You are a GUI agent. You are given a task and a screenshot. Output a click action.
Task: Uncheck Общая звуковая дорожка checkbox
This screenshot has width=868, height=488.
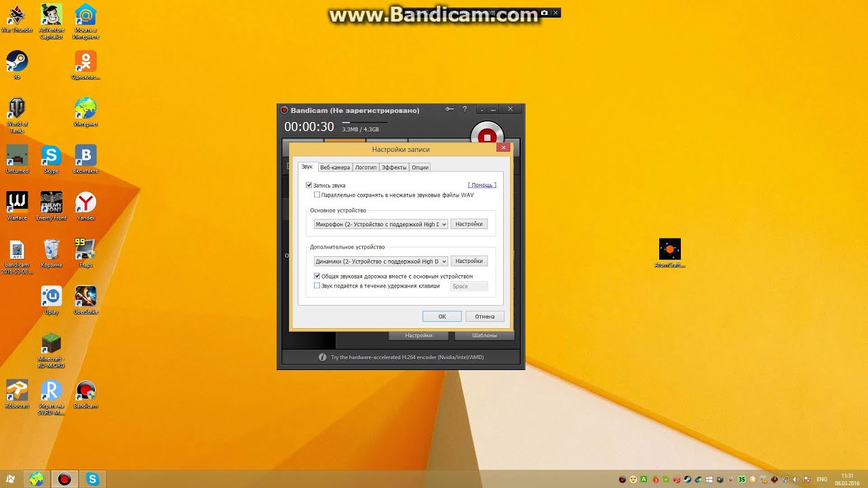coord(317,276)
